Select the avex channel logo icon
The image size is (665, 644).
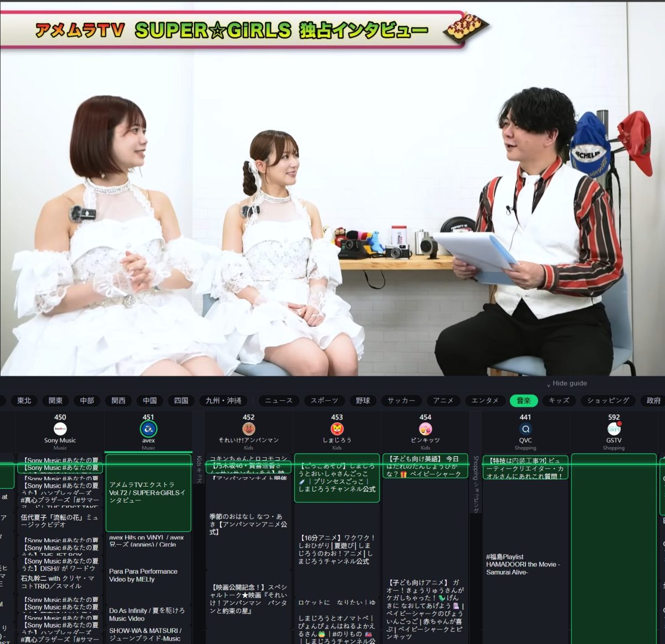coord(149,429)
